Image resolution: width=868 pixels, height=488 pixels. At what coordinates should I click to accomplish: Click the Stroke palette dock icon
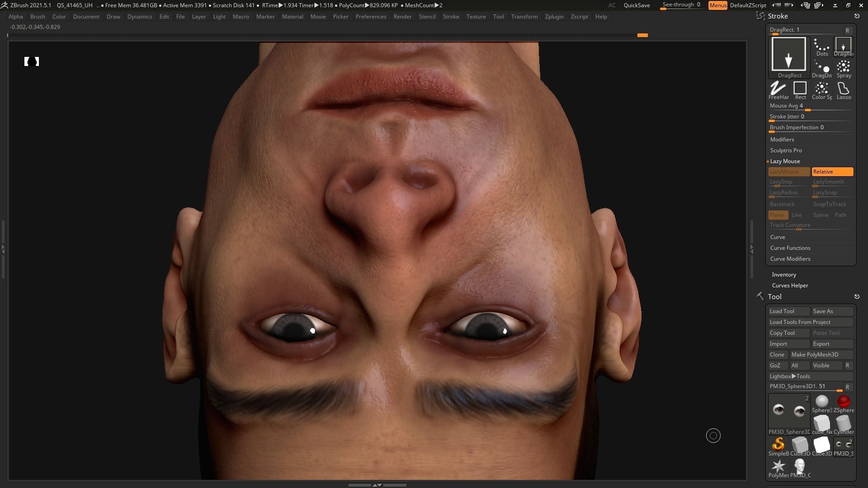[760, 16]
